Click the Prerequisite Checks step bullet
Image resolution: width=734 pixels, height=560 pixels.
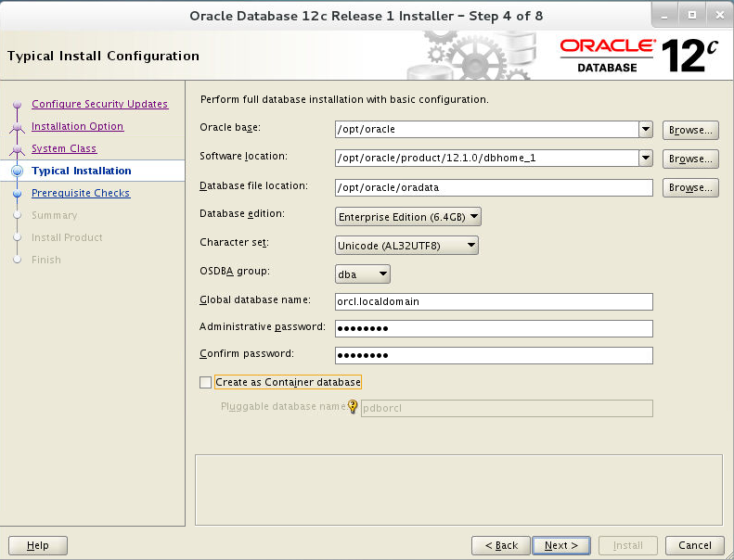pos(18,193)
